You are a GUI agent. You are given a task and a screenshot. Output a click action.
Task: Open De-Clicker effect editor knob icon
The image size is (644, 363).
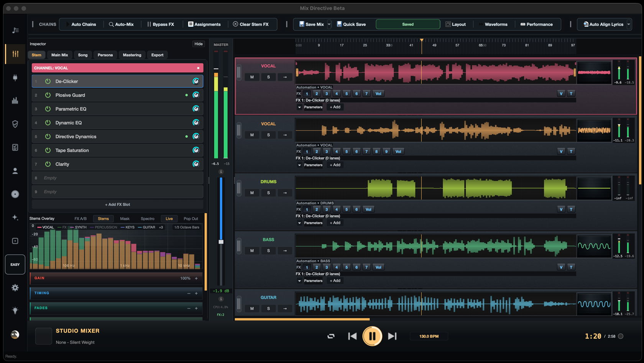[196, 81]
